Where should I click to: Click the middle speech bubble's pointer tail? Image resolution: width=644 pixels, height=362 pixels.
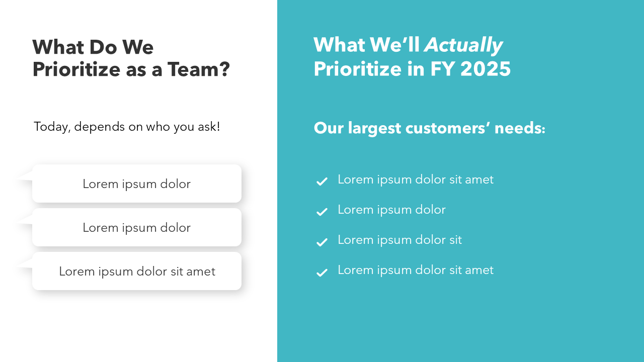point(25,219)
